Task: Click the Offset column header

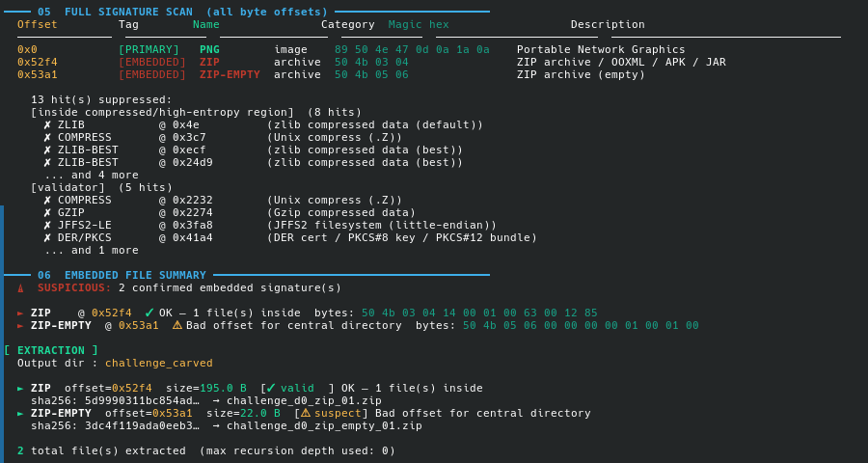Action: pyautogui.click(x=38, y=25)
